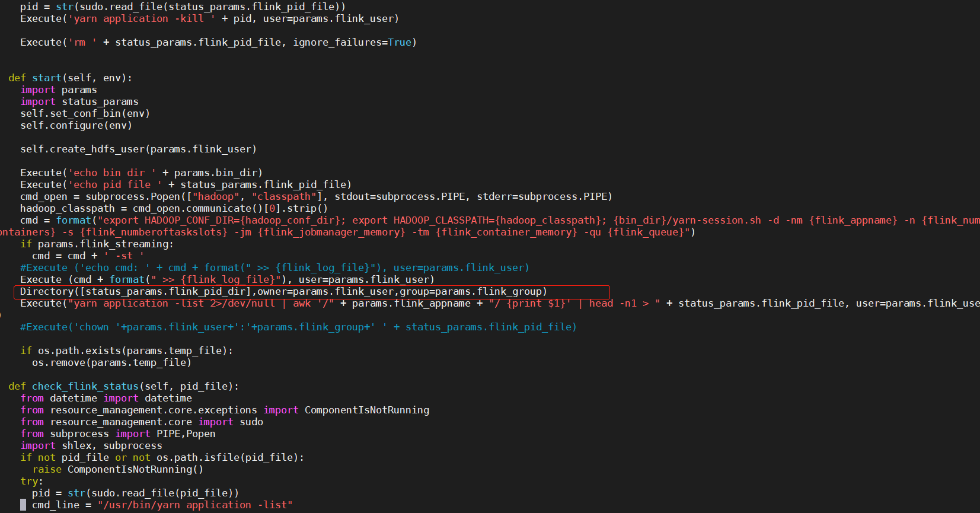Click 'os.remove(params.temp_file)' line
This screenshot has height=513, width=980.
click(x=111, y=362)
